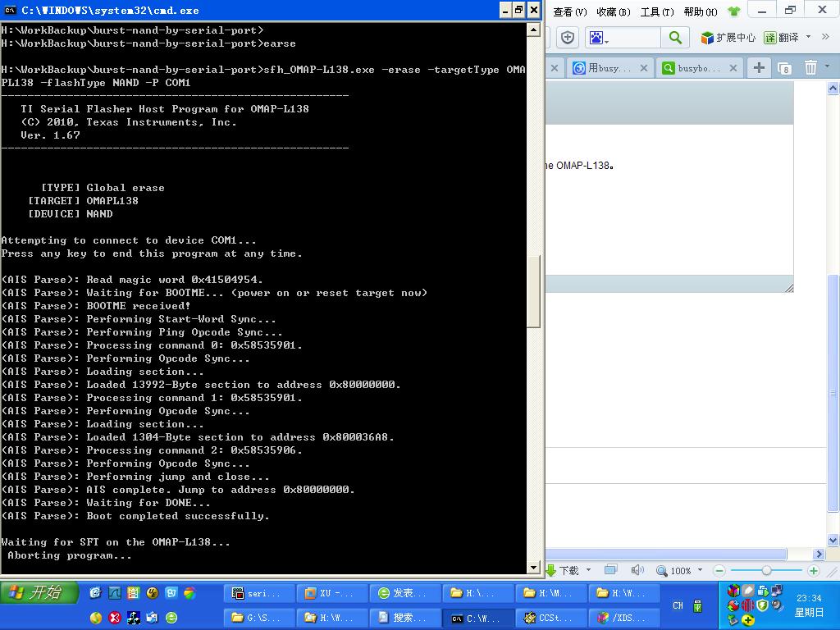Click the text area resize grip corner

tap(789, 288)
